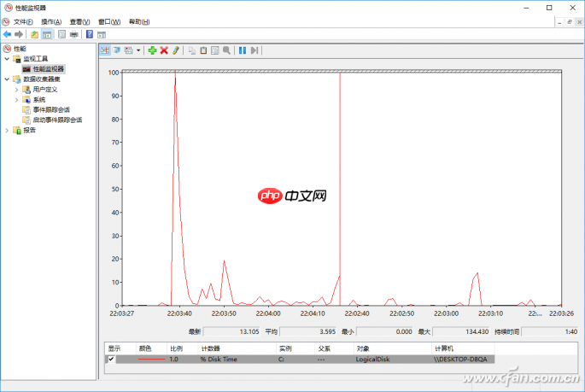Click View current activity graph icon

click(x=105, y=50)
